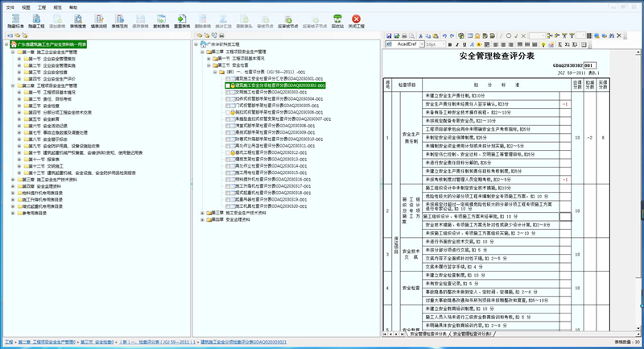Click the undo arrow in editor toolbar

click(x=444, y=36)
